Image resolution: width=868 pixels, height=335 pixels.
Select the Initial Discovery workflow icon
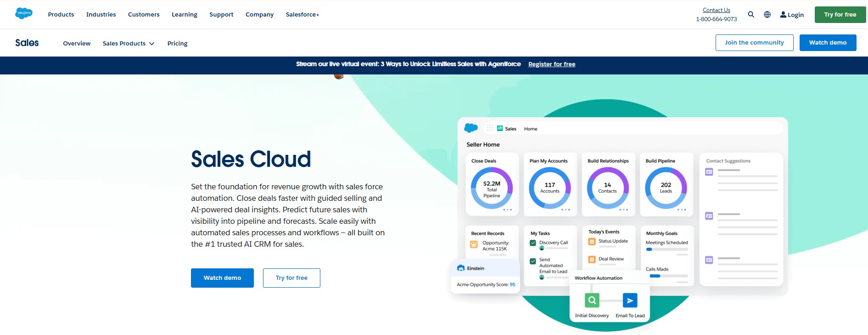click(x=592, y=300)
